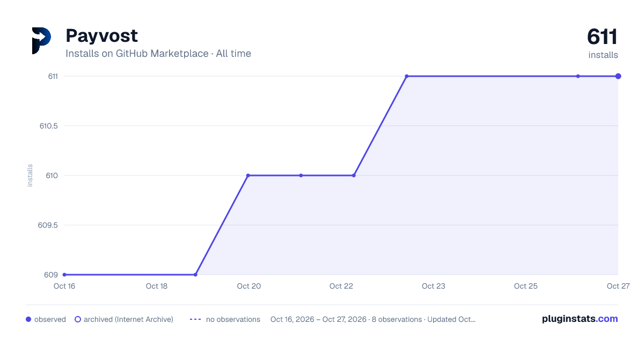Click the dashed no observations legend line
The image size is (644, 338).
195,319
